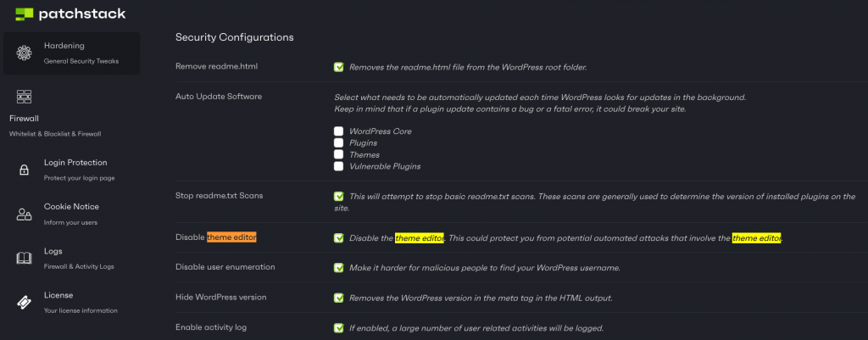The image size is (868, 340).
Task: Enable auto update for WordPress Core
Action: (339, 131)
